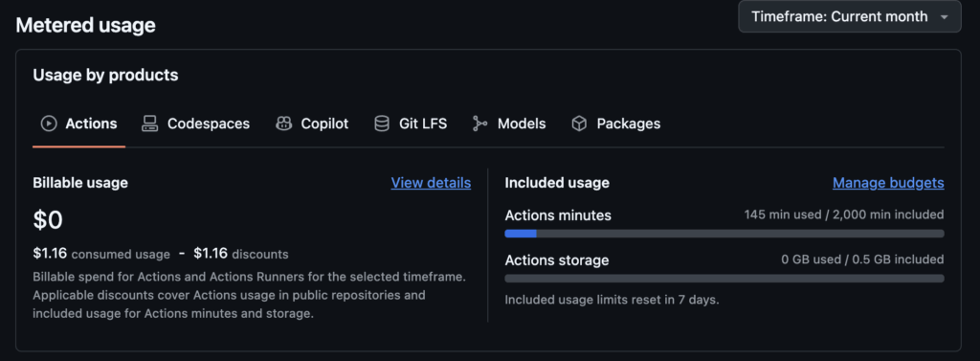Open View details link for billable usage
Screen dimensions: 980x361
432,183
